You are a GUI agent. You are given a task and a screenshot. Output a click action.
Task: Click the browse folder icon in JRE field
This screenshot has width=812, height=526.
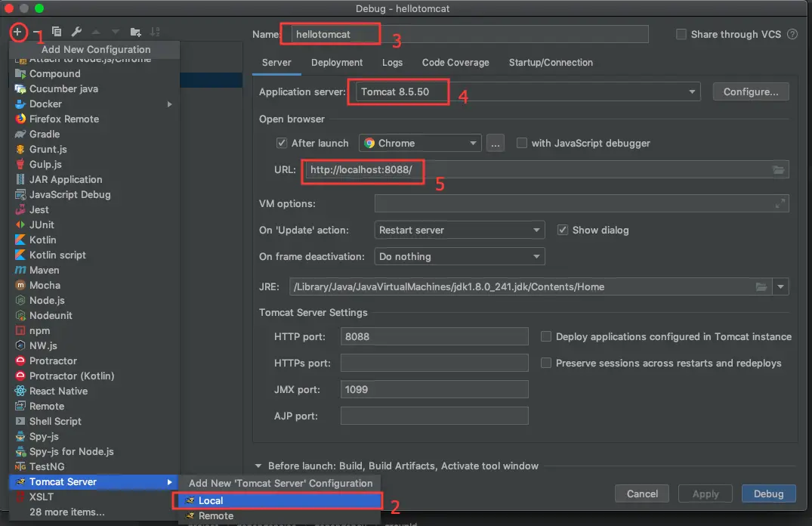761,286
